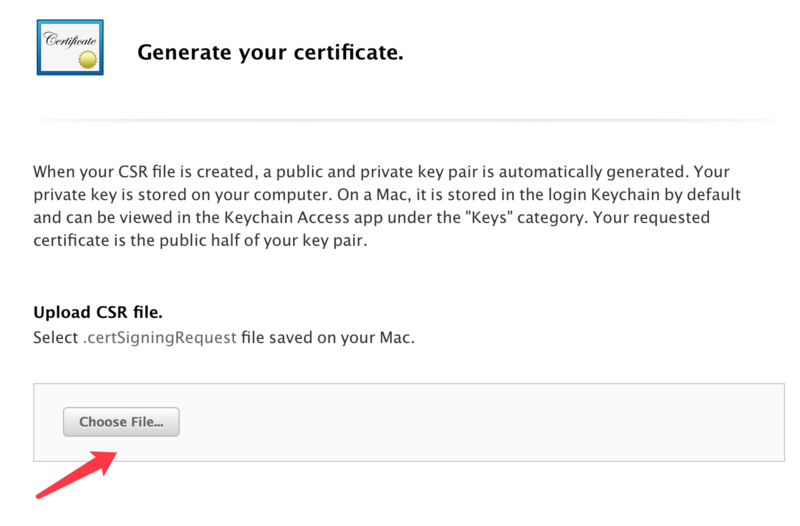Click the blue-framed Certificate icon
800x526 pixels.
tap(70, 47)
